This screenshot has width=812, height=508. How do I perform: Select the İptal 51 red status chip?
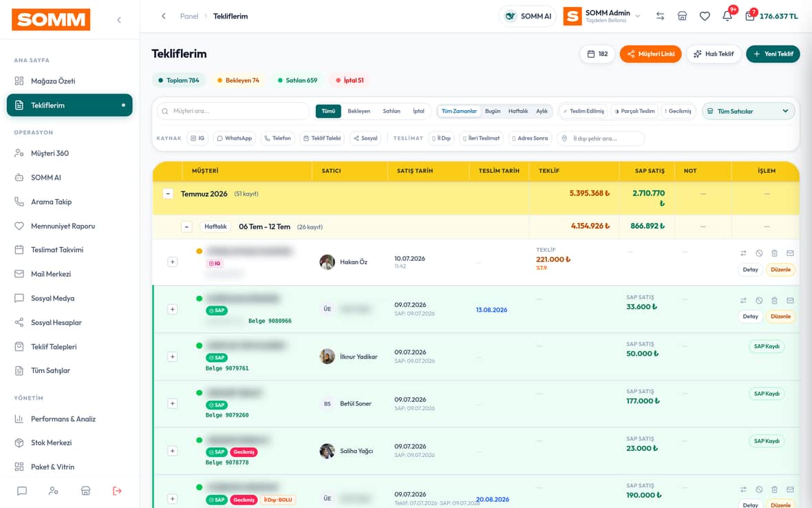(350, 81)
